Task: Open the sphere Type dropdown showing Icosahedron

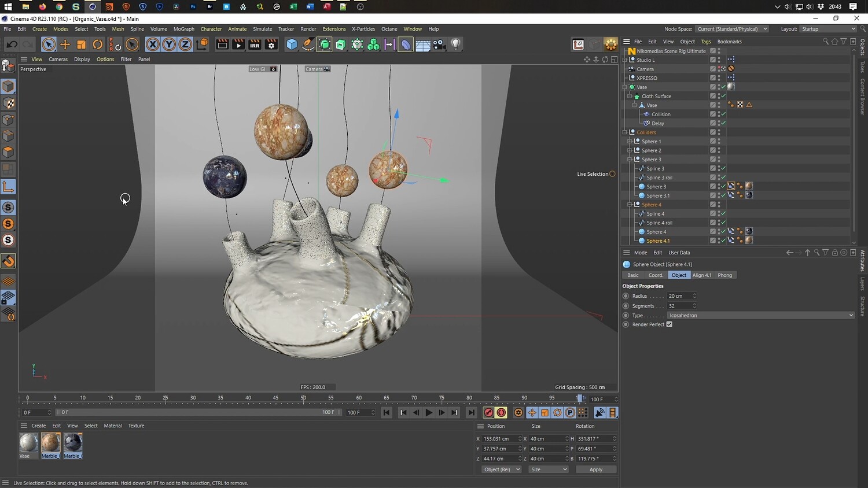Action: 760,315
